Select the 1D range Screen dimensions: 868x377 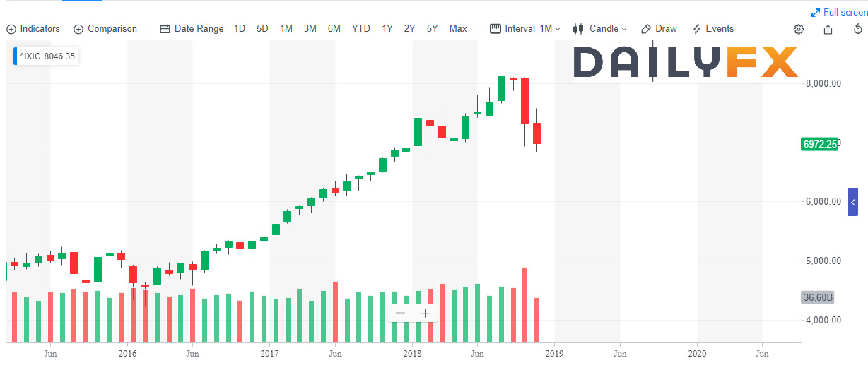click(240, 29)
